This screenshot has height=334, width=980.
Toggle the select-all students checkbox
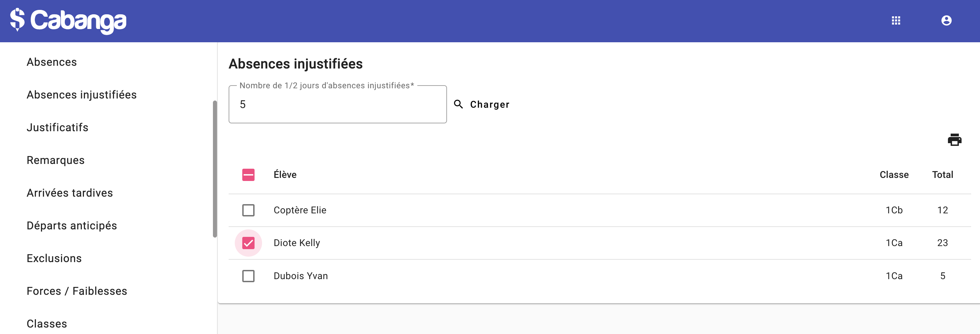point(248,175)
